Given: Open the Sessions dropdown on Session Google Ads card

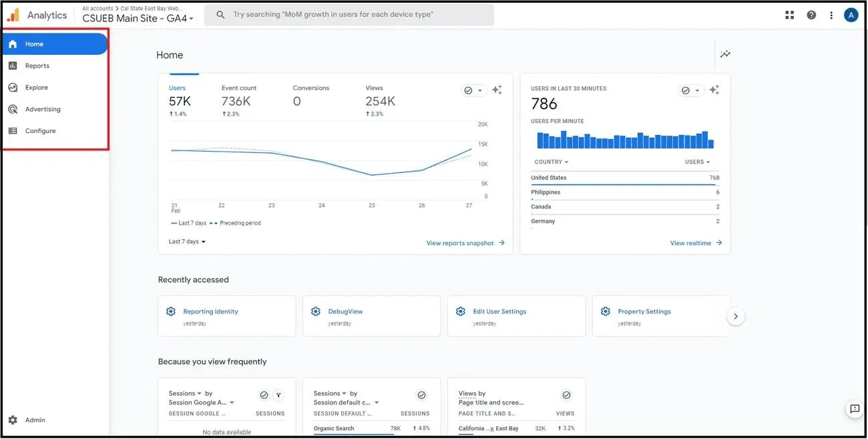Looking at the screenshot, I should pyautogui.click(x=185, y=394).
